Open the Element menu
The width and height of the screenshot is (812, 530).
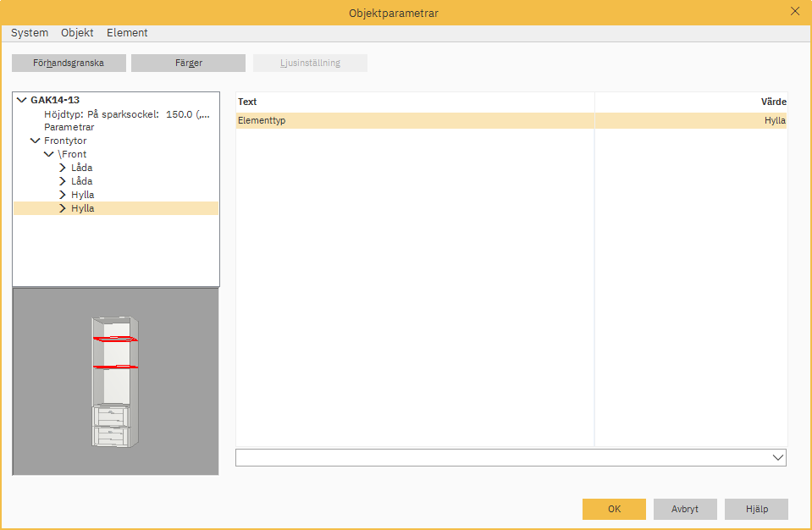point(127,32)
